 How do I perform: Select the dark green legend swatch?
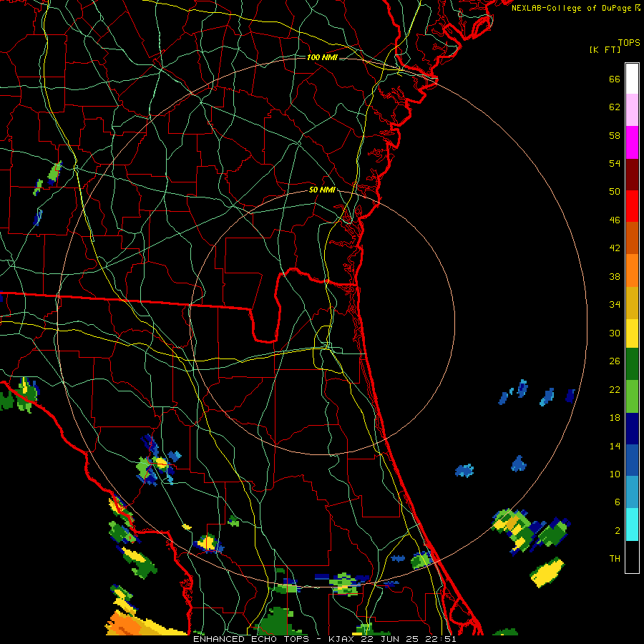(x=632, y=364)
